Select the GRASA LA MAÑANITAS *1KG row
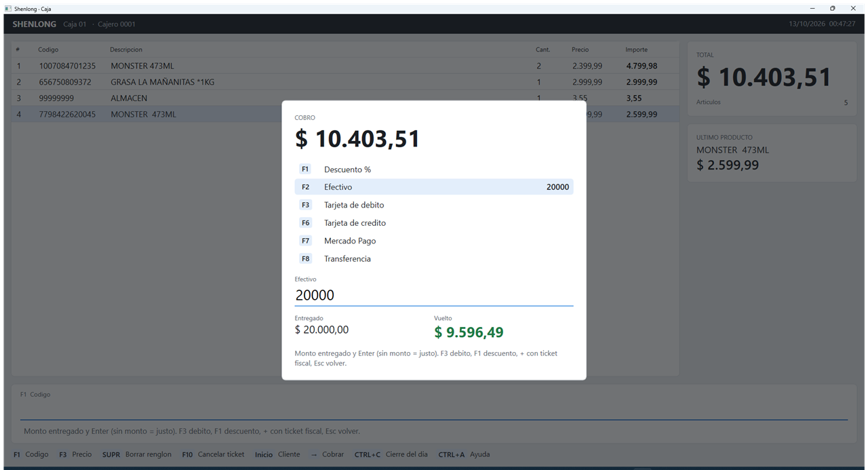The height and width of the screenshot is (470, 868). point(345,82)
